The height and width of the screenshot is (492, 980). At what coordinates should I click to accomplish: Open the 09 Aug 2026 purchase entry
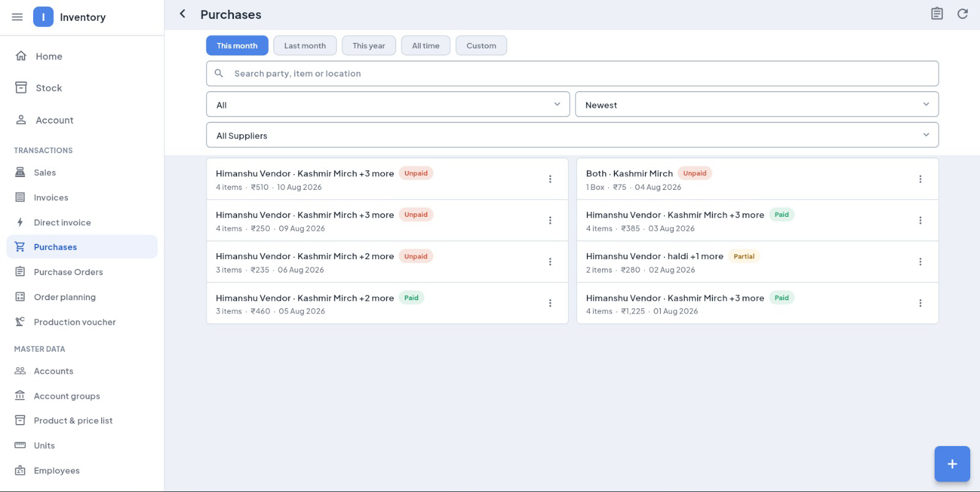387,221
